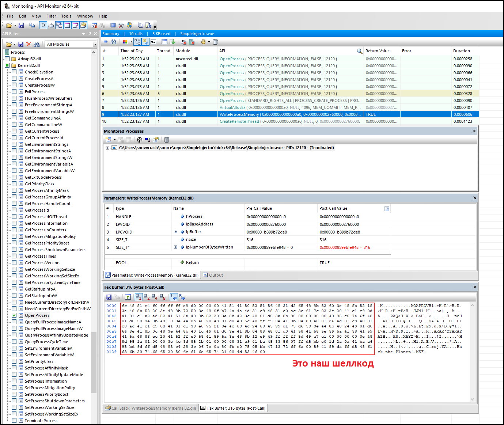Click the red X delete icon in API Filter
Viewport: 504px width, 425px height.
tap(29, 44)
